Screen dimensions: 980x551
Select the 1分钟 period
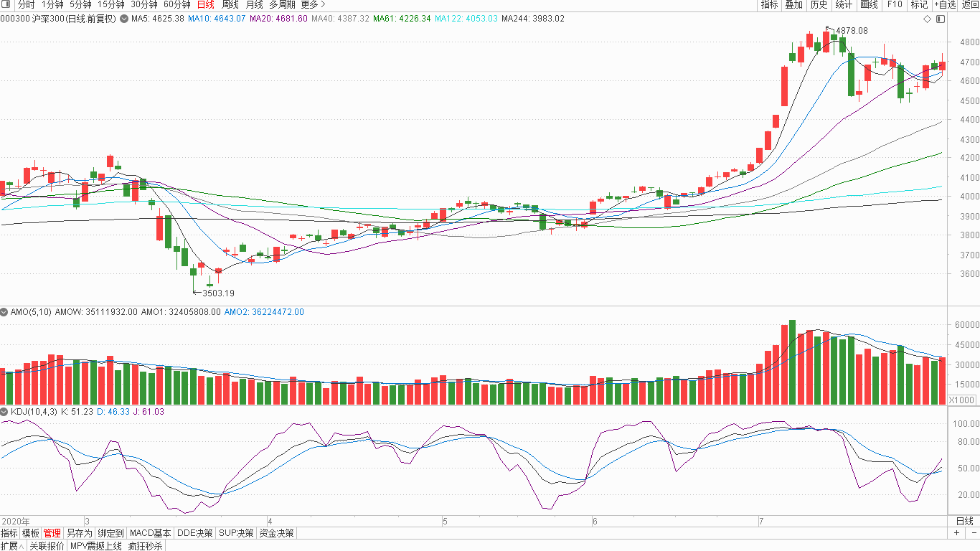pos(52,4)
